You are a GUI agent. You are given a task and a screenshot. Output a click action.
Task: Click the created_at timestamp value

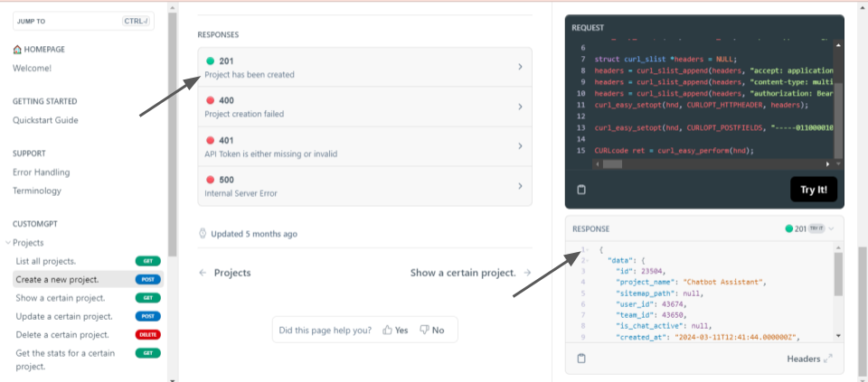click(x=737, y=337)
